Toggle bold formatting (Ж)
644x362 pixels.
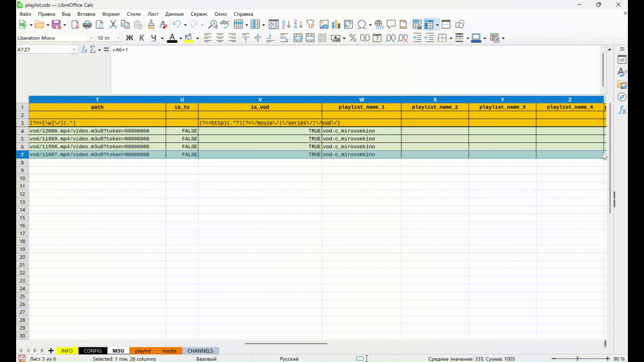[129, 38]
